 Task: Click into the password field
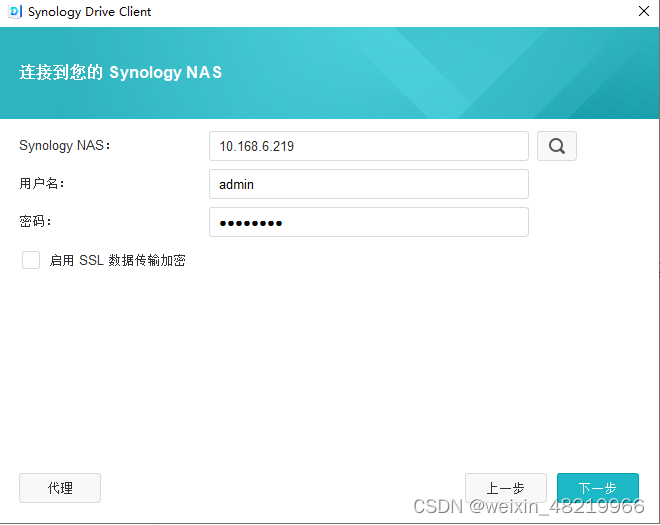[369, 222]
